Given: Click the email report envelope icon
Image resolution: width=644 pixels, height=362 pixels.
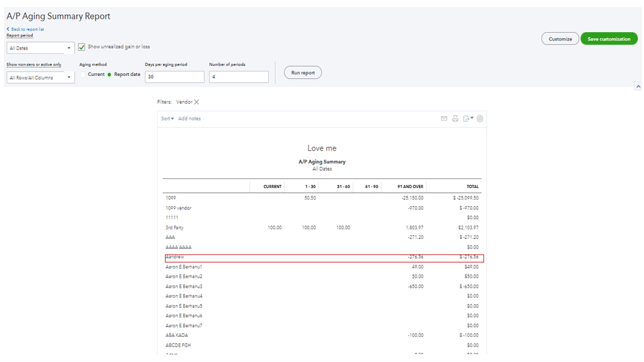Looking at the screenshot, I should click(444, 119).
